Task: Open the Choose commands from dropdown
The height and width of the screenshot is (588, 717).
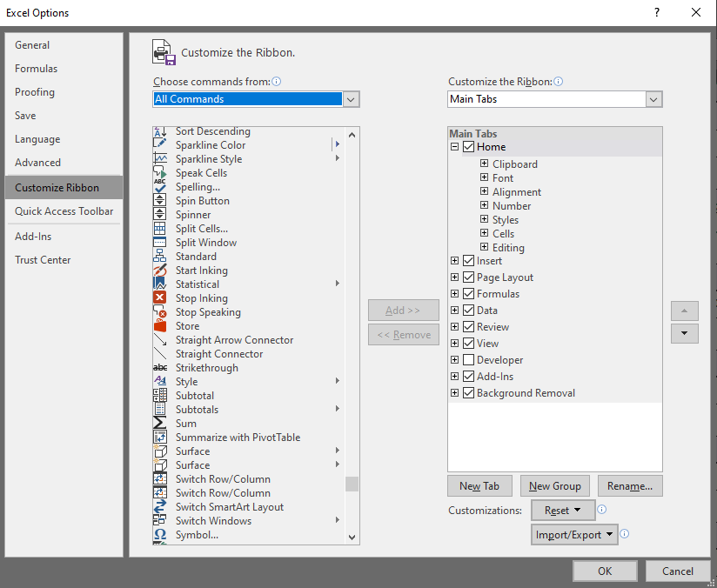Action: pos(350,99)
